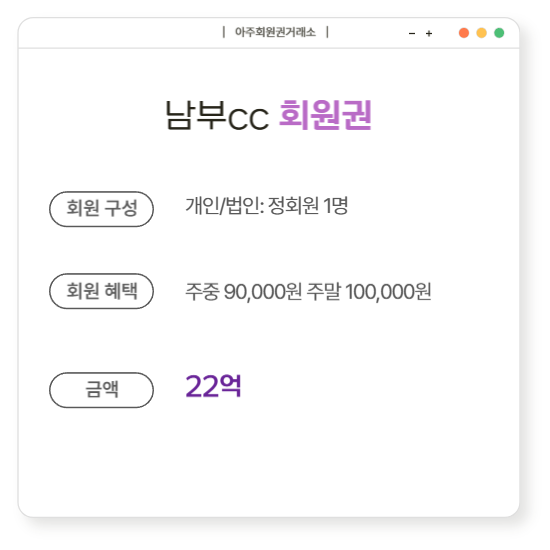550x550 pixels.
Task: Click the 개인/법인 membership text
Action: pyautogui.click(x=224, y=206)
